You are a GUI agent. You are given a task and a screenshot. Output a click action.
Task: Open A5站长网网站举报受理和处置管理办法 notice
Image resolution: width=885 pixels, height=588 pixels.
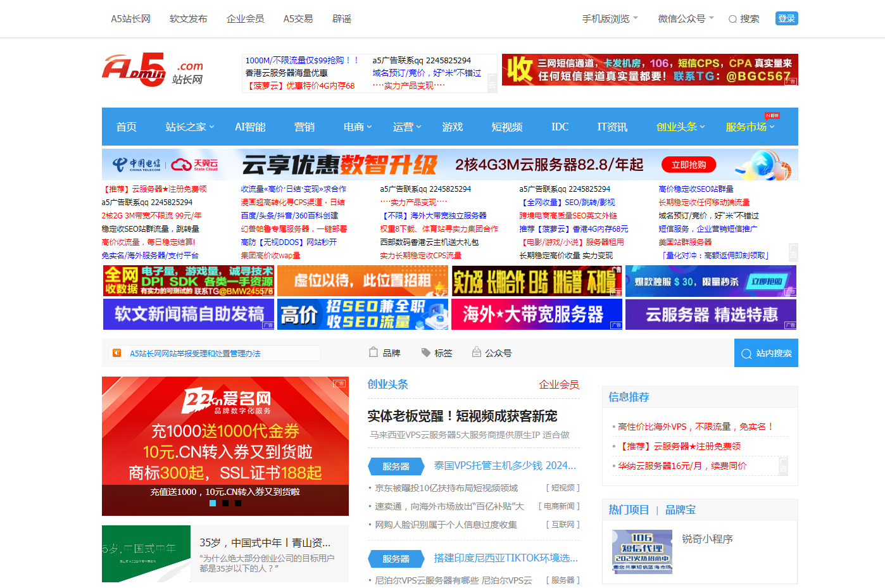click(x=195, y=353)
